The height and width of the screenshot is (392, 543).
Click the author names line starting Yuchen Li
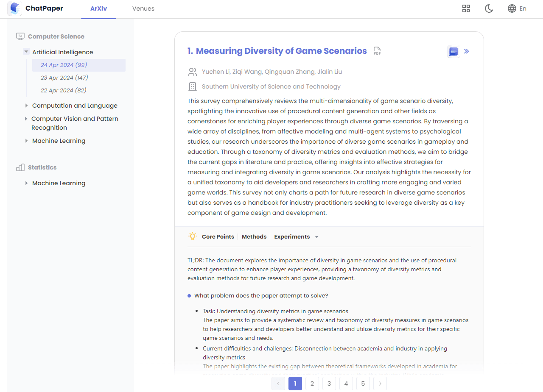[272, 72]
